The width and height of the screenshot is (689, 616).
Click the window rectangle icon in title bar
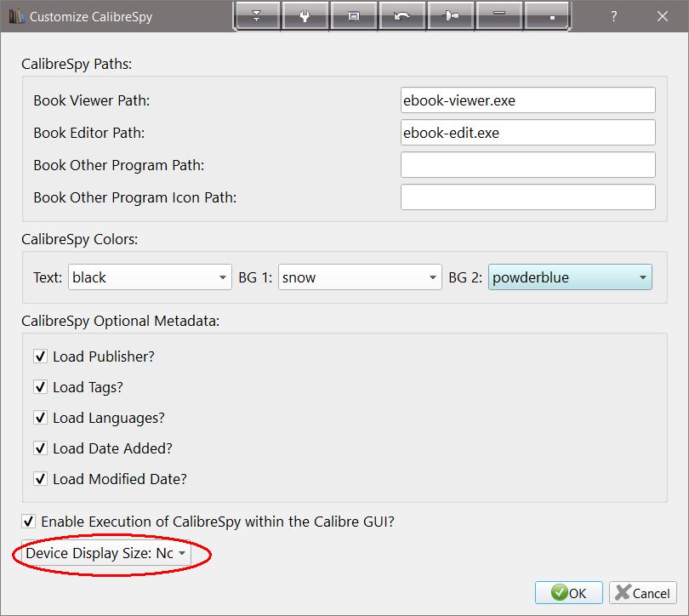pos(353,16)
